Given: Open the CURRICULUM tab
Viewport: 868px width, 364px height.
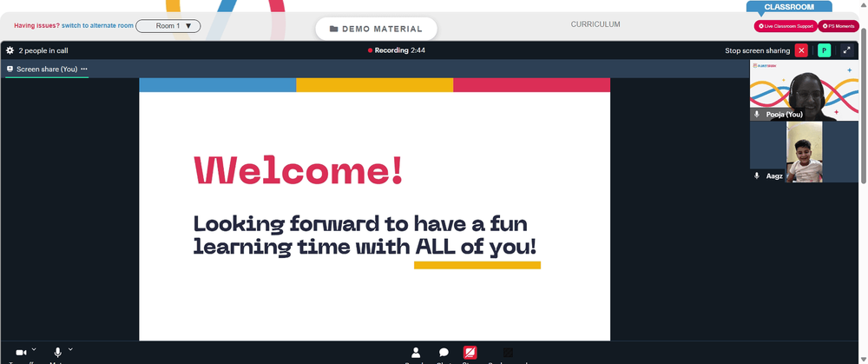Looking at the screenshot, I should (x=595, y=24).
